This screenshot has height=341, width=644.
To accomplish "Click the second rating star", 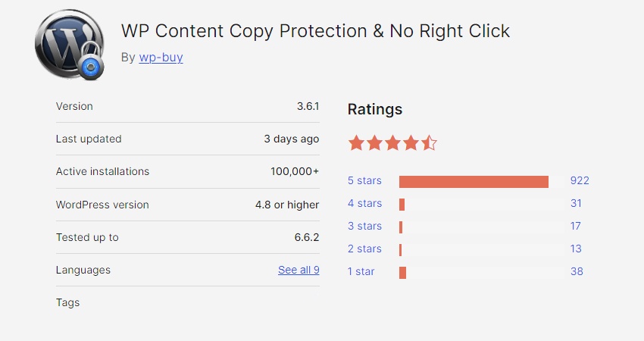I will [374, 142].
